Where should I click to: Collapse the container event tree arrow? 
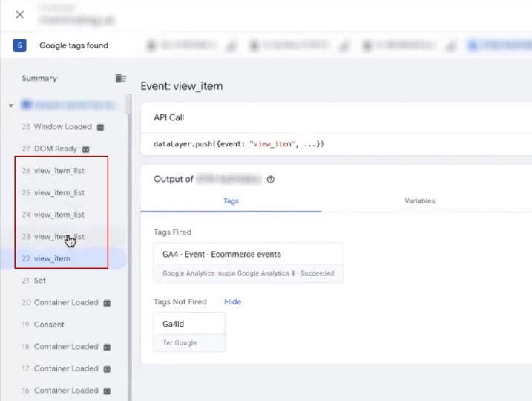11,105
